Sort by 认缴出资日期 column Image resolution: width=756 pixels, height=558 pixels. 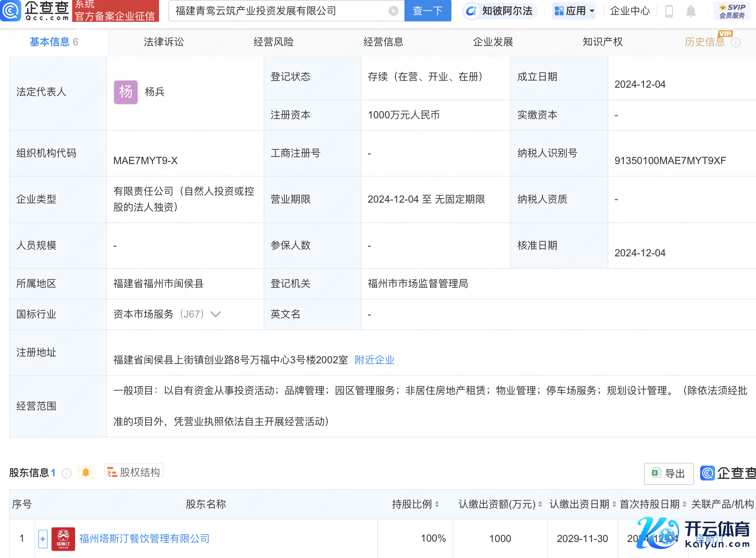(x=614, y=504)
